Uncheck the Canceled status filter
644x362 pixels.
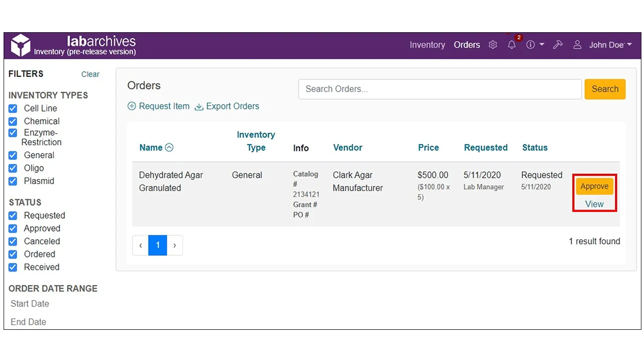(13, 241)
